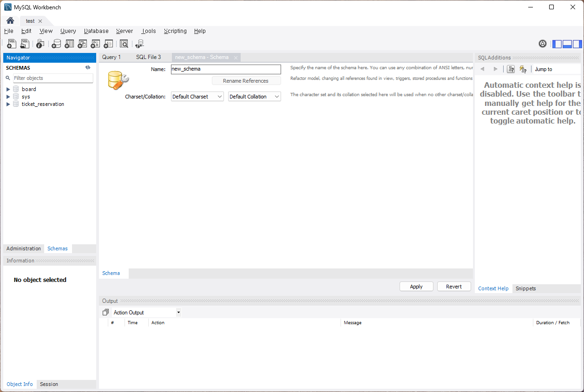
Task: Get context help for caret position
Action: click(511, 69)
